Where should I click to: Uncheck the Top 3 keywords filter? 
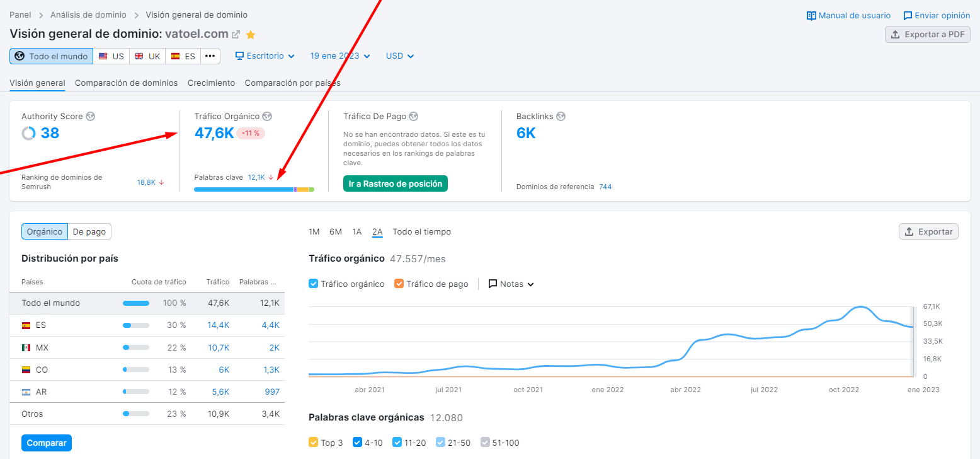point(313,443)
